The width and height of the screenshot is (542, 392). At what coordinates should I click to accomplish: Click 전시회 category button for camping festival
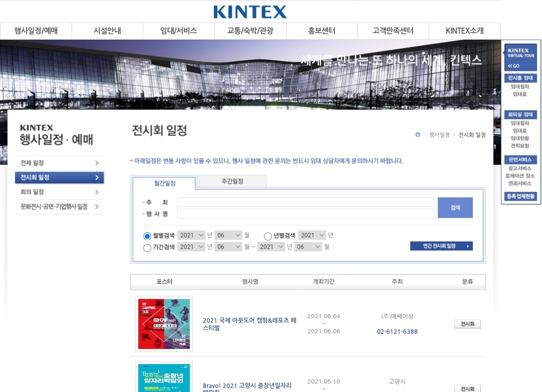click(x=467, y=324)
